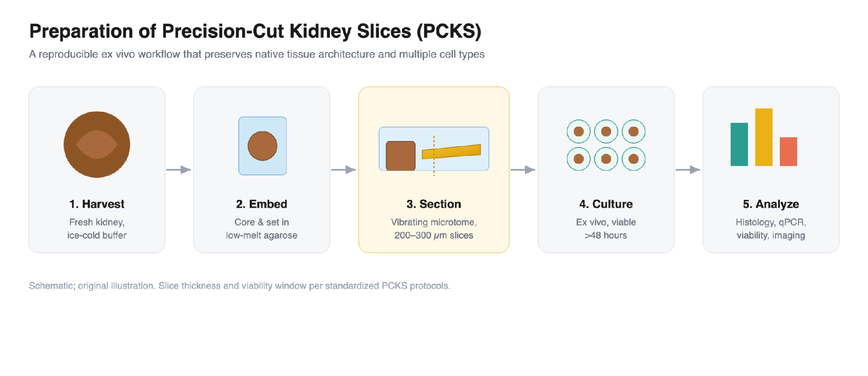This screenshot has height=376, width=868.
Task: Select the yellow microtome blade
Action: [x=451, y=151]
